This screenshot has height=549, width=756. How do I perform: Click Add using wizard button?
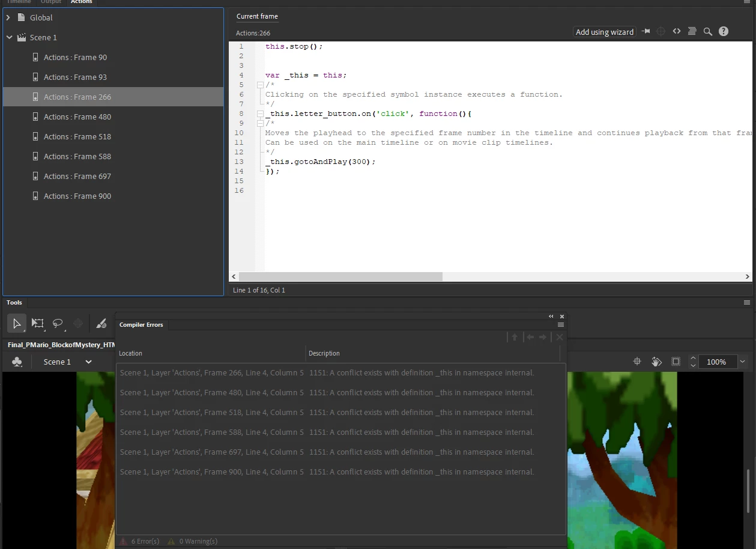pyautogui.click(x=605, y=32)
